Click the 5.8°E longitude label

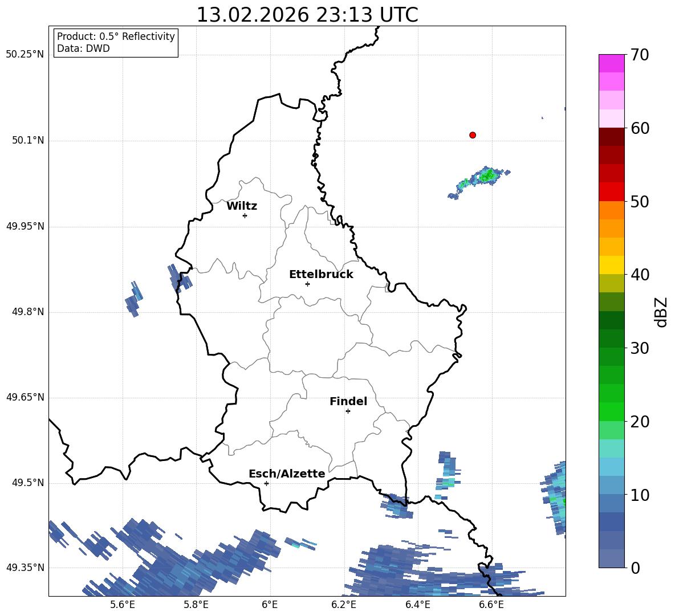pyautogui.click(x=196, y=605)
